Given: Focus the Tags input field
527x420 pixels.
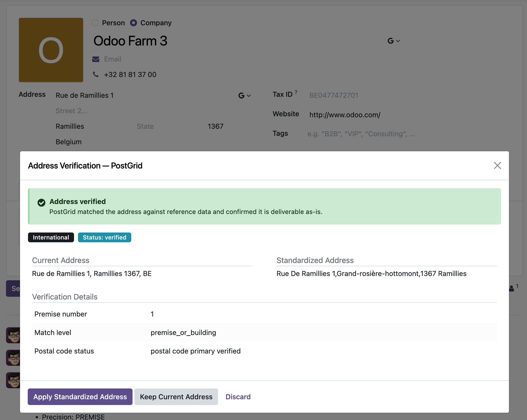Looking at the screenshot, I should [361, 134].
